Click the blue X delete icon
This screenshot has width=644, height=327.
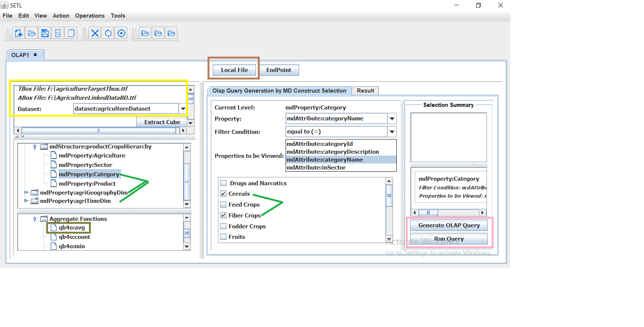point(95,33)
